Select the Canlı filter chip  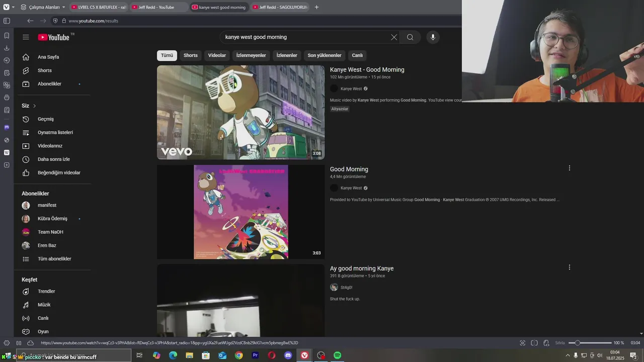(357, 55)
